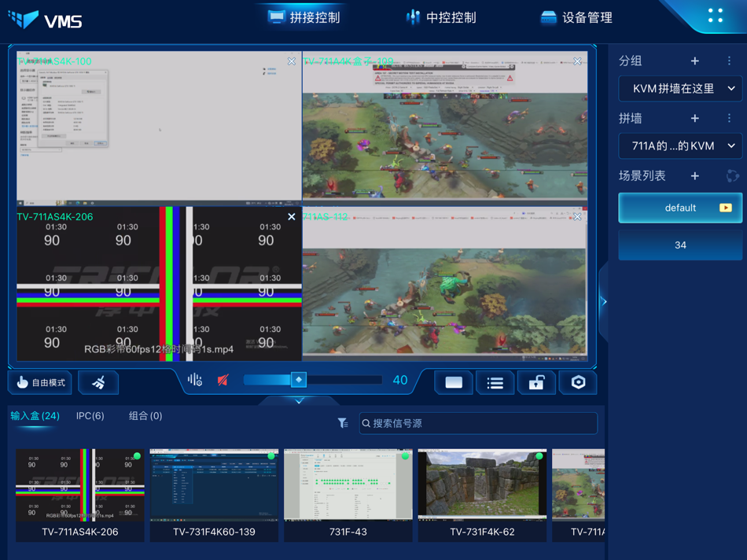Toggle 自由模式 button
This screenshot has width=747, height=560.
click(40, 382)
